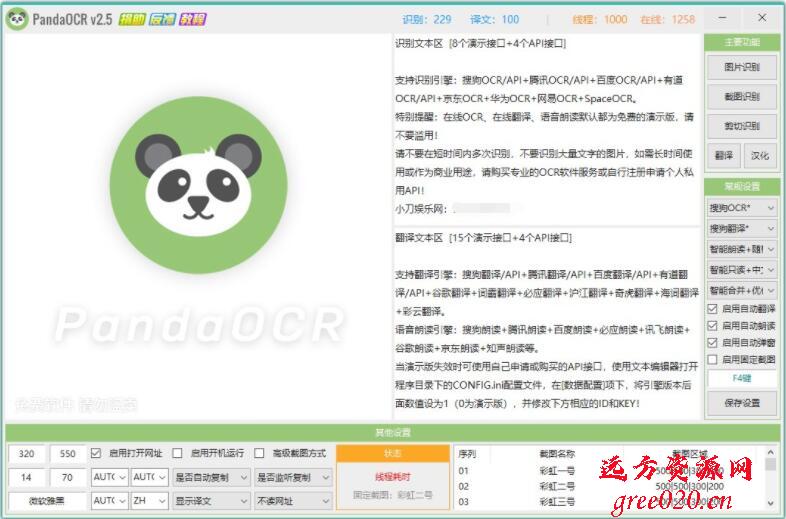Click the 汉化 localization button
The height and width of the screenshot is (519, 786).
759,156
